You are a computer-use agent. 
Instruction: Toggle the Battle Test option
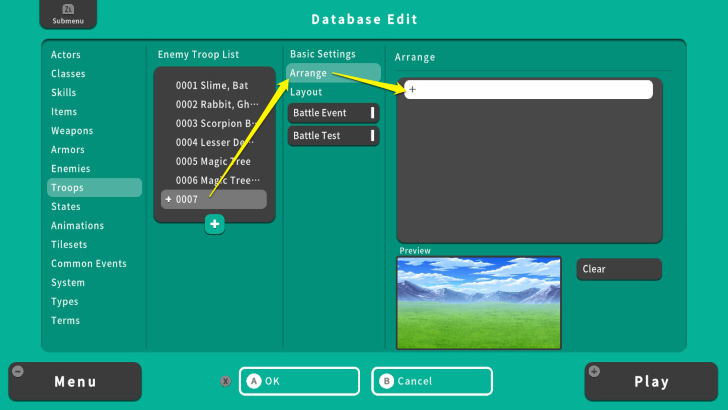coord(333,136)
